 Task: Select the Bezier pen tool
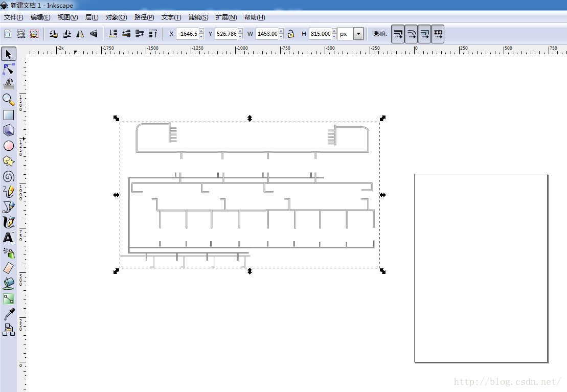(x=9, y=207)
